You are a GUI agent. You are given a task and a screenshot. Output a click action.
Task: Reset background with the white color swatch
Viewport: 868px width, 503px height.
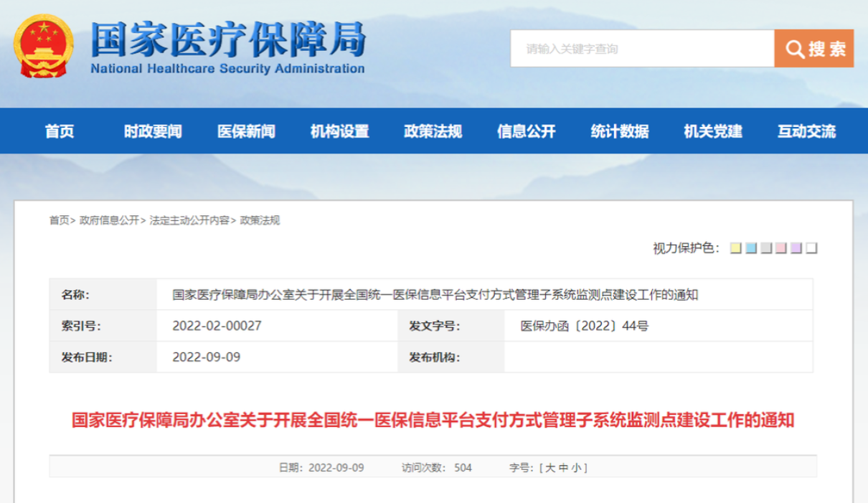812,248
